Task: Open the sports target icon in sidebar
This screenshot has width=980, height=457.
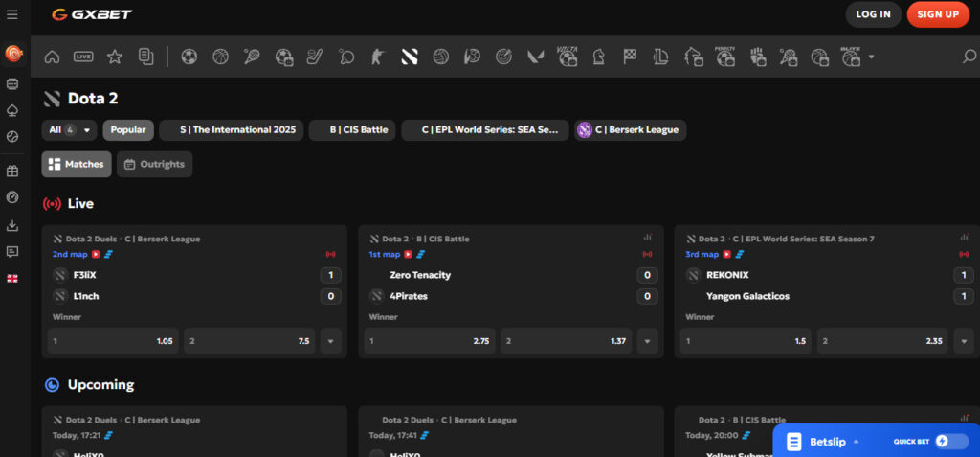Action: click(x=13, y=54)
